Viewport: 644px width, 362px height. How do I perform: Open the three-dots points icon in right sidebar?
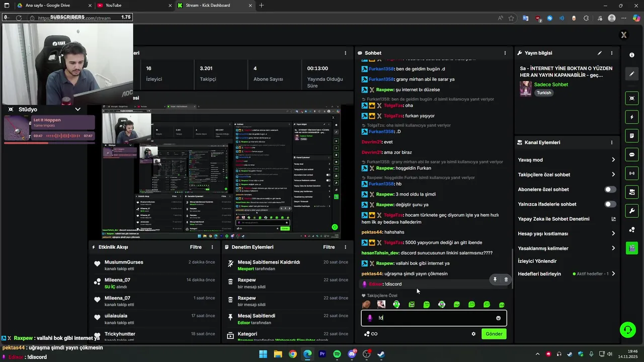coord(632,230)
